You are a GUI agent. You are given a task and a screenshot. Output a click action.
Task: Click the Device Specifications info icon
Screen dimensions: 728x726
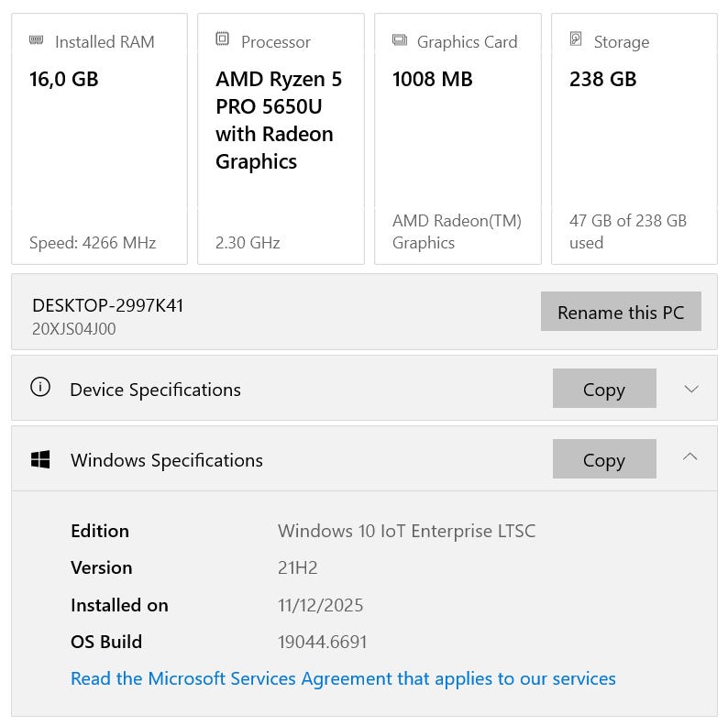pyautogui.click(x=40, y=387)
